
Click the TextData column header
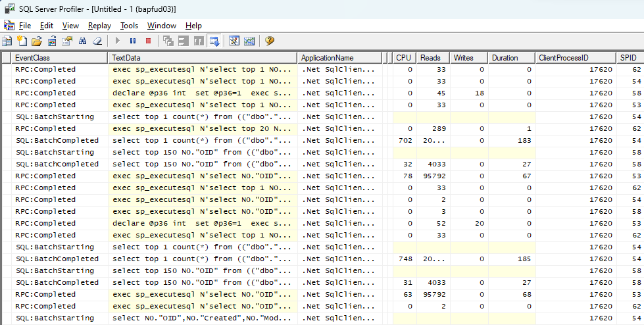click(203, 58)
